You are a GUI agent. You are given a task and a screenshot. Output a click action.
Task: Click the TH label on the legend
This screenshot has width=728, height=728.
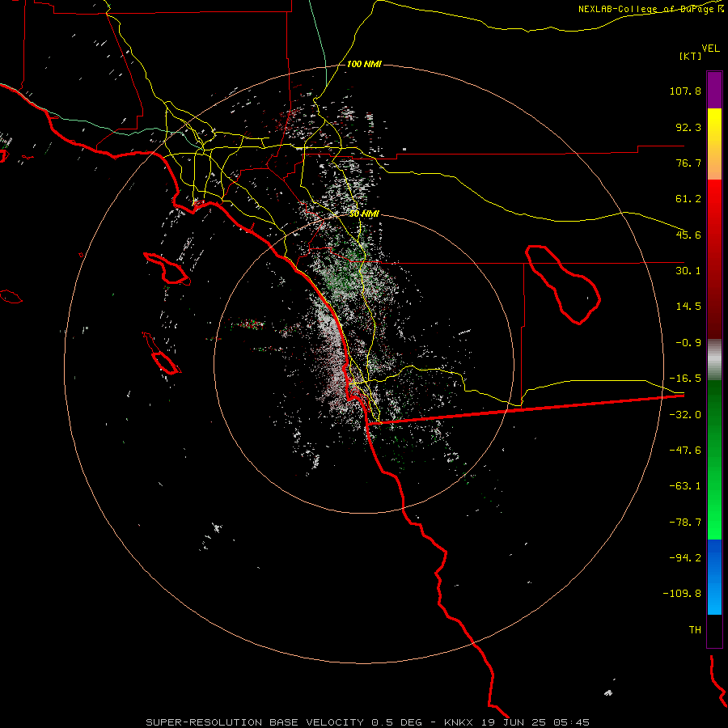point(695,630)
